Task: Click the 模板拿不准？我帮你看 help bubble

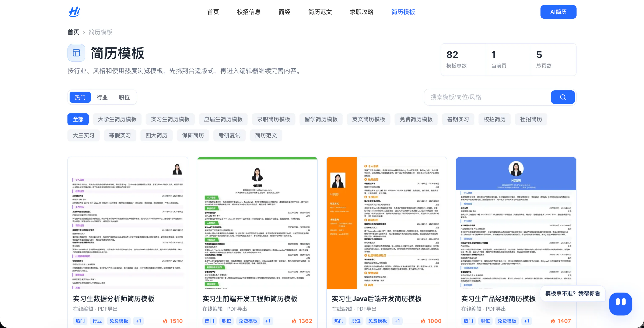Action: (x=573, y=293)
